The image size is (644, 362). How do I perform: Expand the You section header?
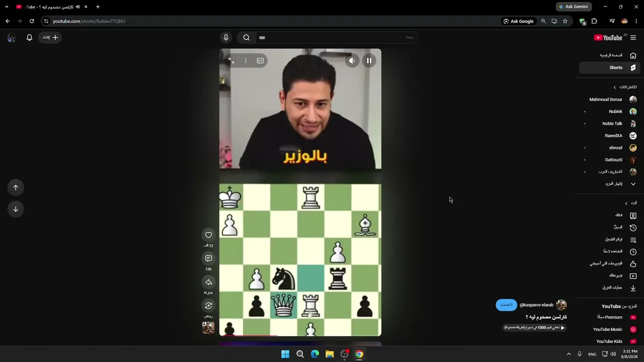pos(630,203)
